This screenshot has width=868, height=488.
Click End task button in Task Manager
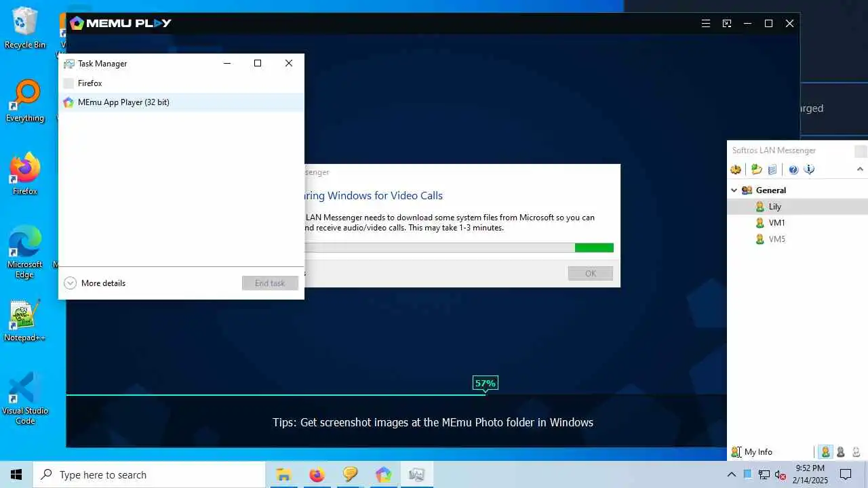click(270, 283)
